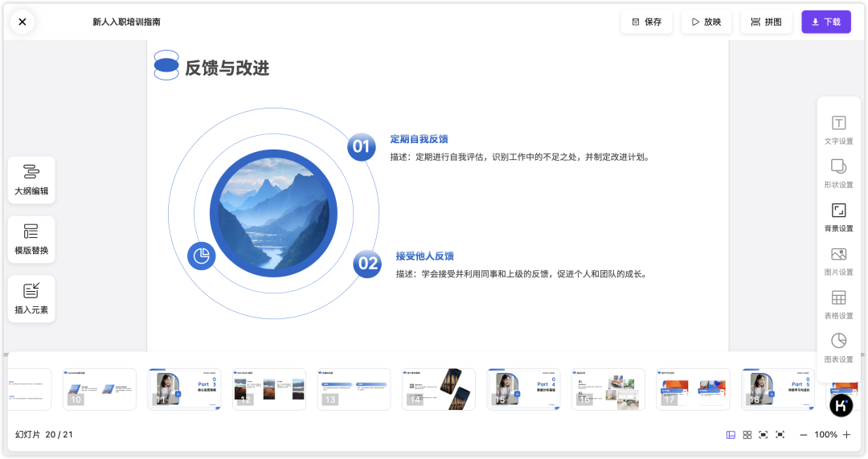This screenshot has height=459, width=868.
Task: Click the document title 新人入职培训指南
Action: pos(127,22)
